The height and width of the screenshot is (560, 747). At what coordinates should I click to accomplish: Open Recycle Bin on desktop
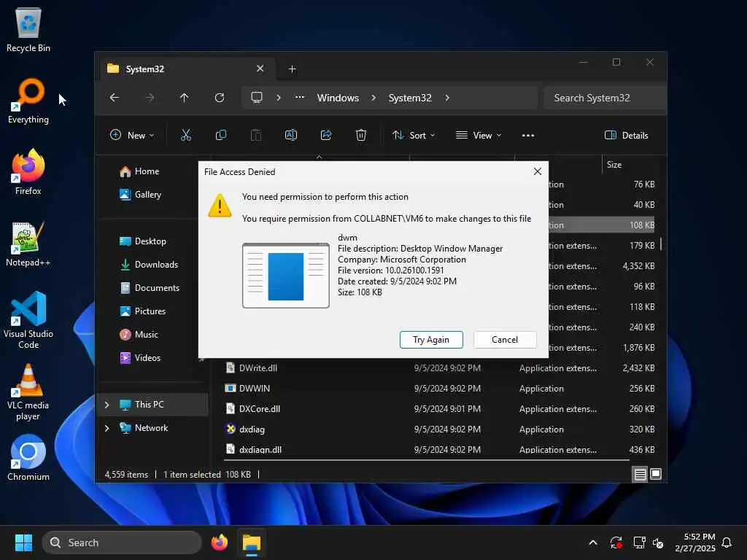coord(28,29)
